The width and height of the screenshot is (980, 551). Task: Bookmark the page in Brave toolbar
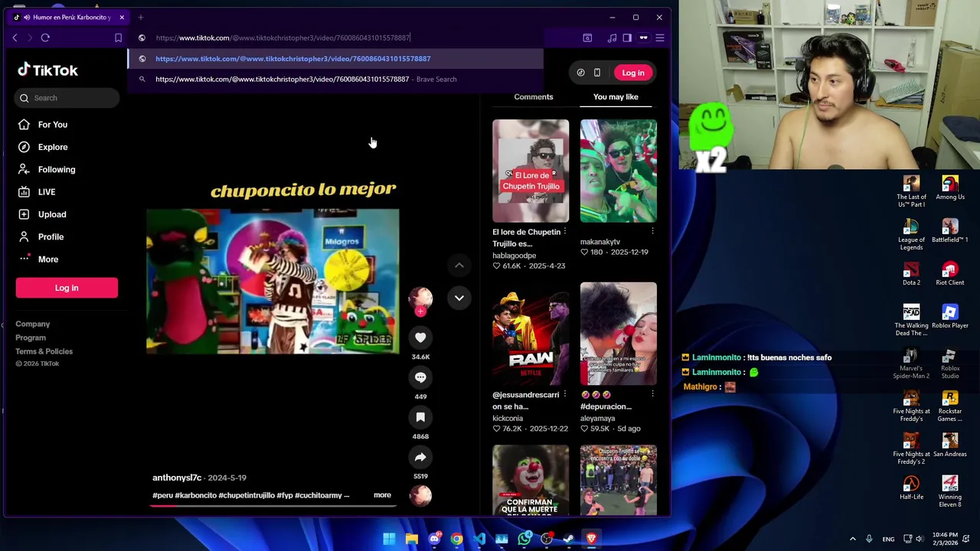118,37
